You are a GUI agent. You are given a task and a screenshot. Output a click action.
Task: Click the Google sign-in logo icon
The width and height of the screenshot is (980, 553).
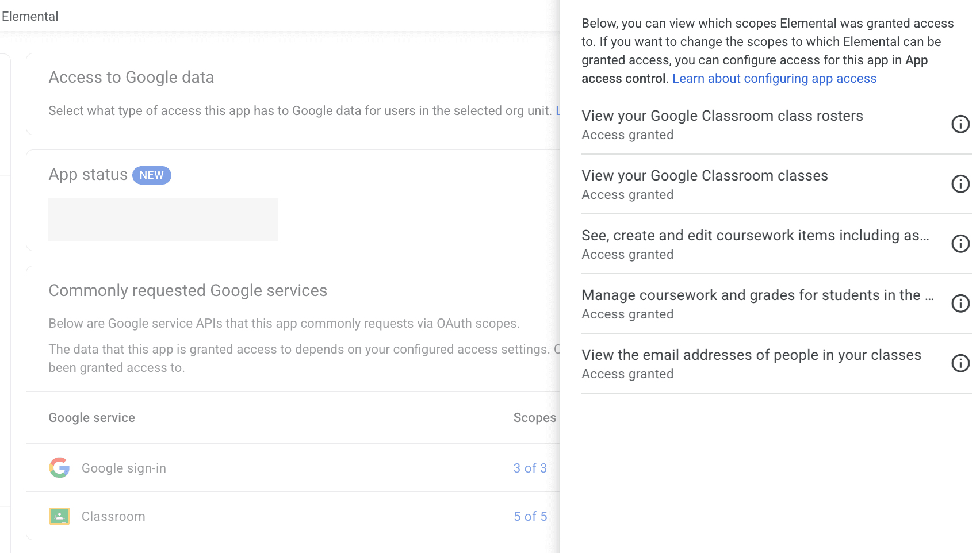point(59,468)
